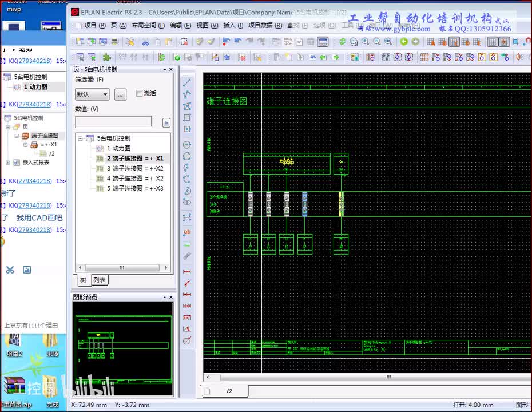532x412 pixels.
Task: Toggle grid size C button
Action: tap(454, 42)
